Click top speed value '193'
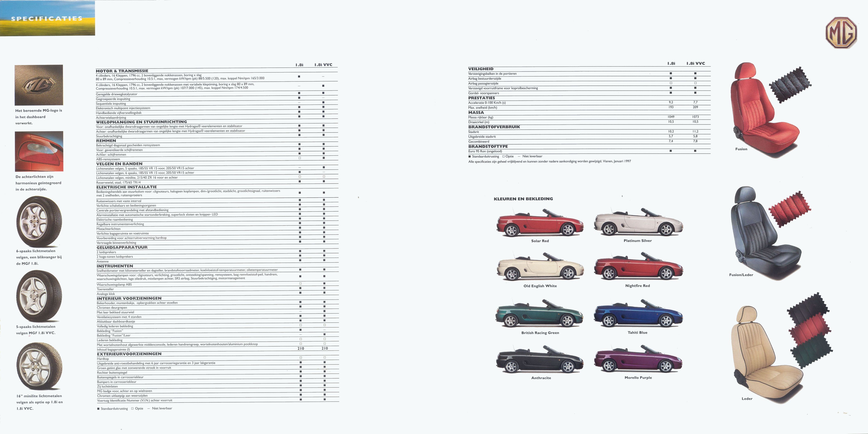Image resolution: width=868 pixels, height=434 pixels. click(671, 107)
